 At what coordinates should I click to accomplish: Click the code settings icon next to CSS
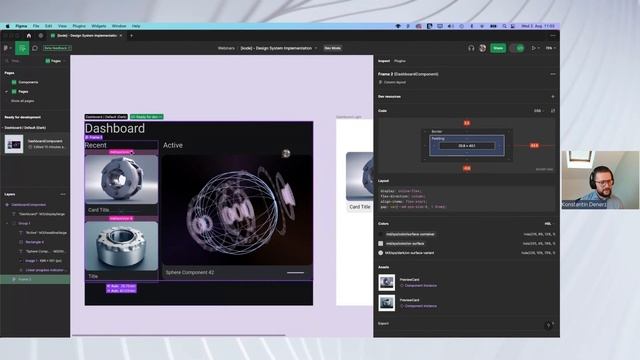coord(553,111)
